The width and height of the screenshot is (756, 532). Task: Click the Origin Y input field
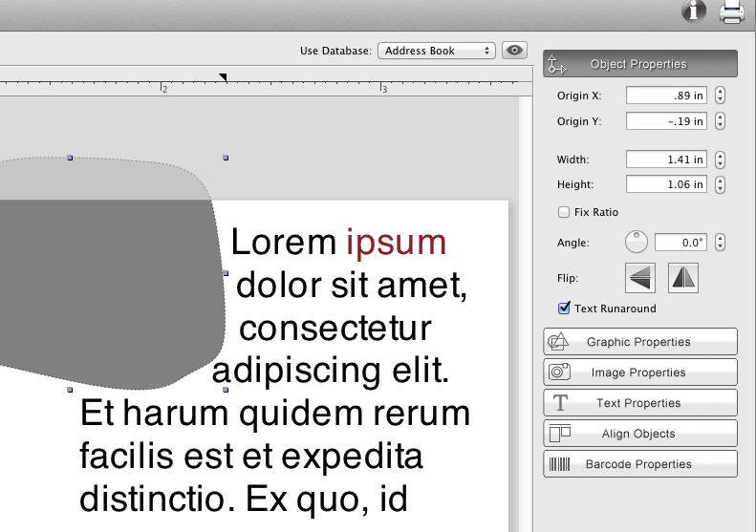(666, 121)
